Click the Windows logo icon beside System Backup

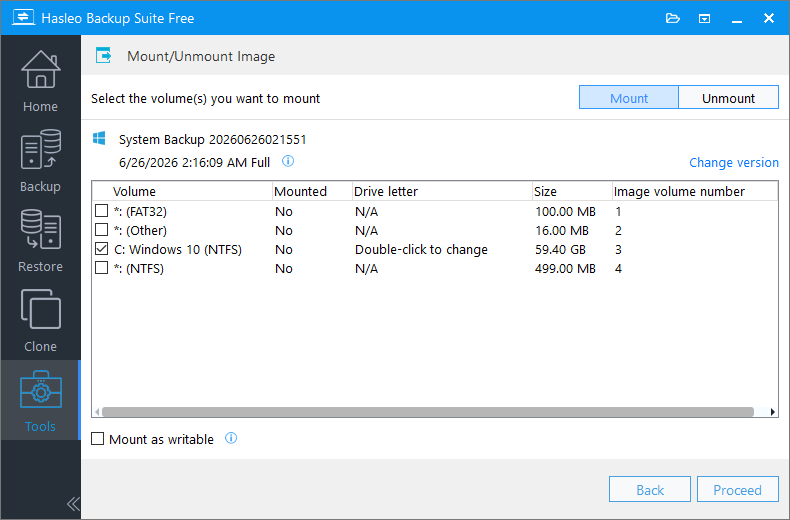[99, 139]
